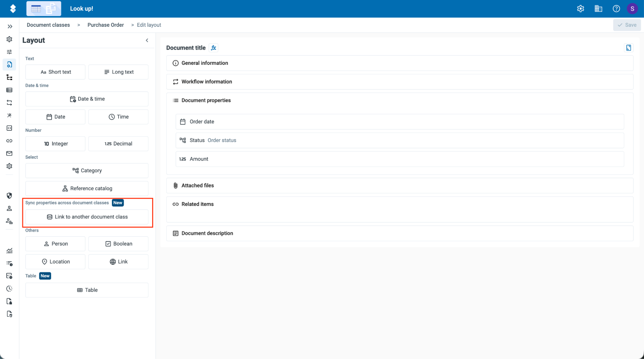Expand Attached files section
The image size is (644, 359).
pyautogui.click(x=400, y=185)
